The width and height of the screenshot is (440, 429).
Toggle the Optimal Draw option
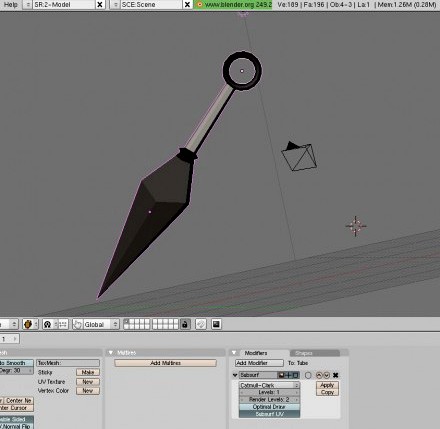269,407
